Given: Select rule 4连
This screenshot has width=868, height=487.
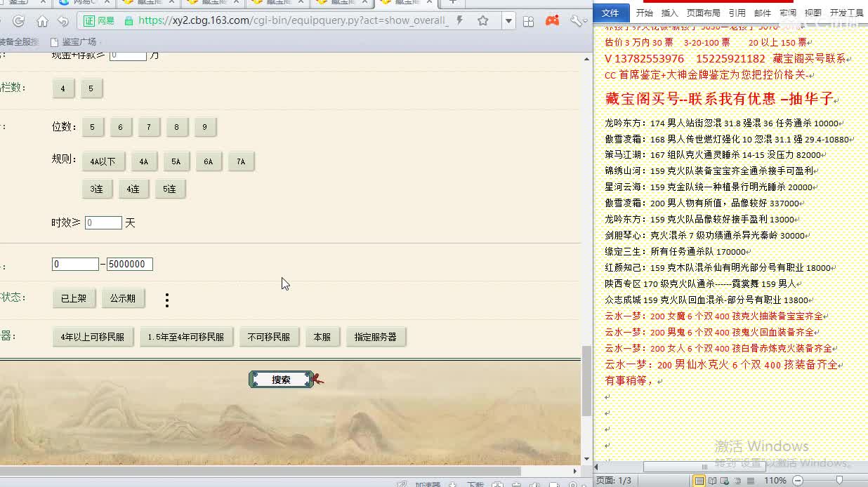Looking at the screenshot, I should (x=133, y=189).
